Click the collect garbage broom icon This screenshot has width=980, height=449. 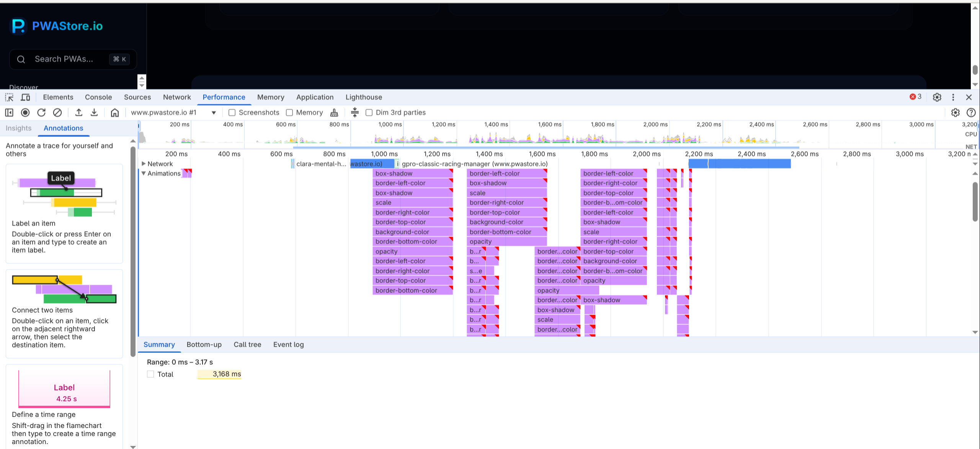[334, 112]
